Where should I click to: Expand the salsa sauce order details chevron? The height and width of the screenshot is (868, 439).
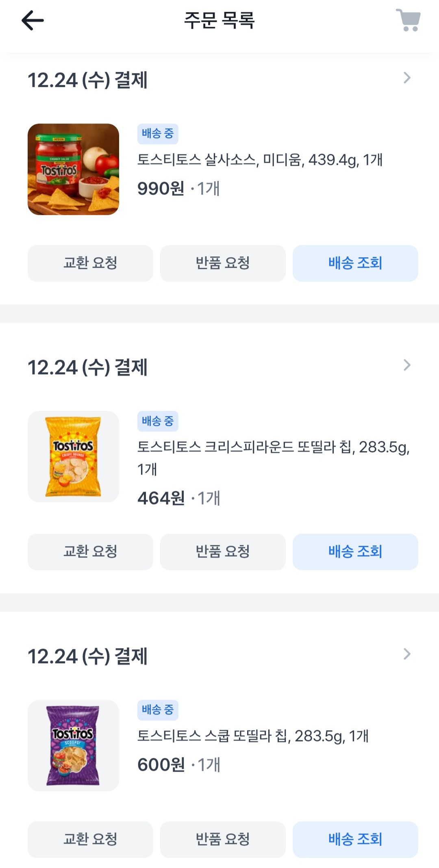407,78
